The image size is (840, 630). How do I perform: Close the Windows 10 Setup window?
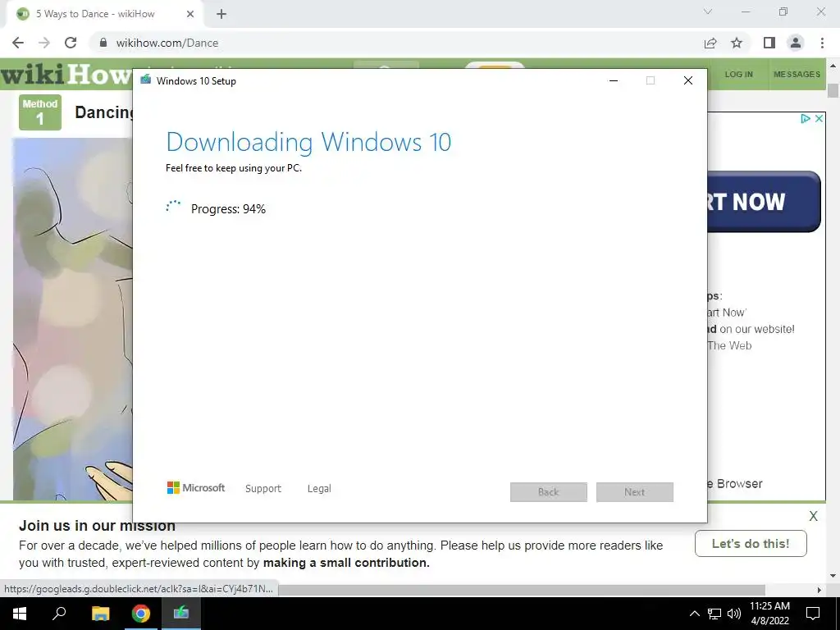click(688, 80)
